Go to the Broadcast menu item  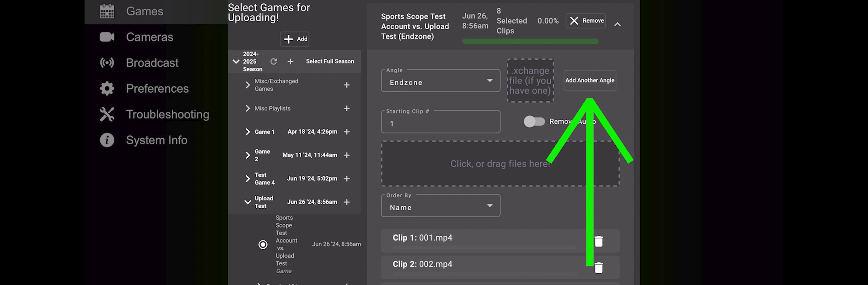[152, 63]
